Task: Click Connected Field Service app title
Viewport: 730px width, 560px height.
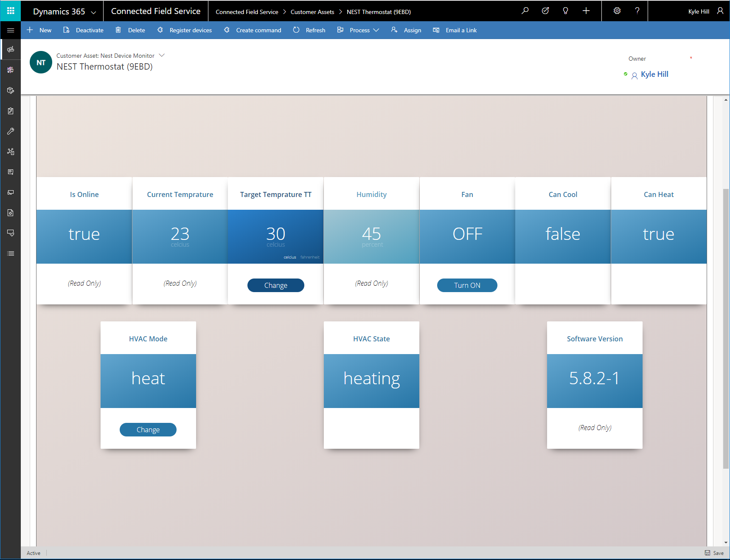Action: (x=156, y=11)
